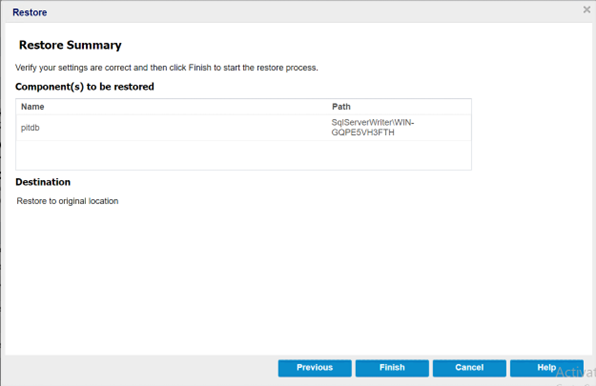Click the Path column header
The height and width of the screenshot is (386, 596).
click(x=341, y=107)
